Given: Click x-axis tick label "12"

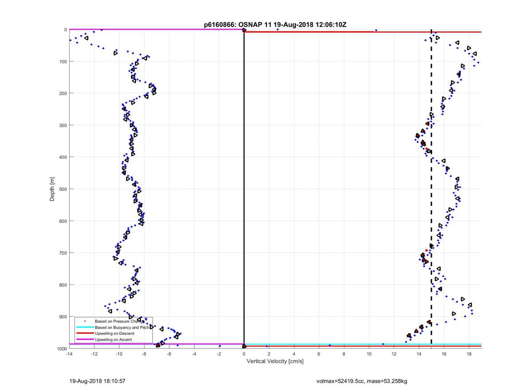Looking at the screenshot, I should [x=394, y=354].
